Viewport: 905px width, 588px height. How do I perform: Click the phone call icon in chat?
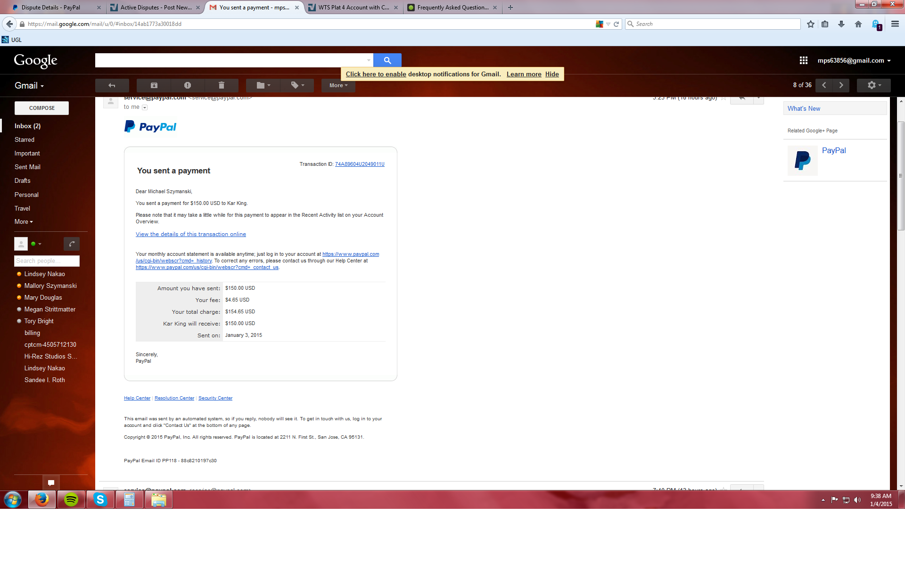coord(72,244)
